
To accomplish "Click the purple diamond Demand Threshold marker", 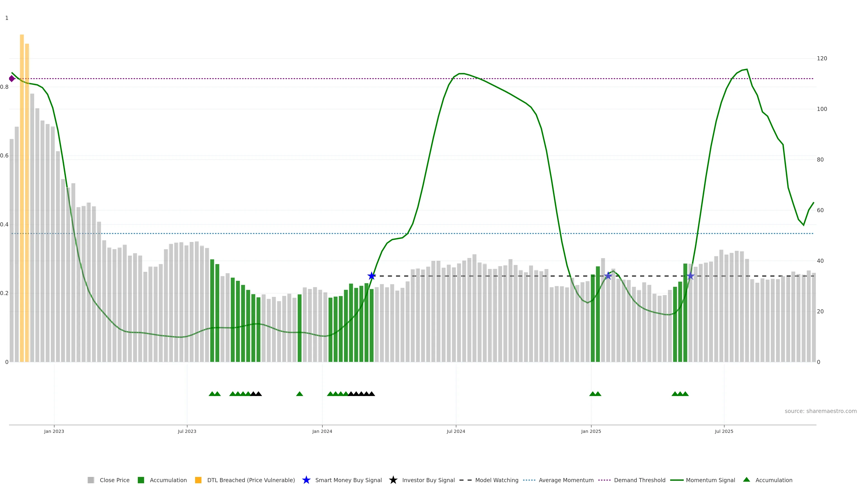I will [12, 78].
